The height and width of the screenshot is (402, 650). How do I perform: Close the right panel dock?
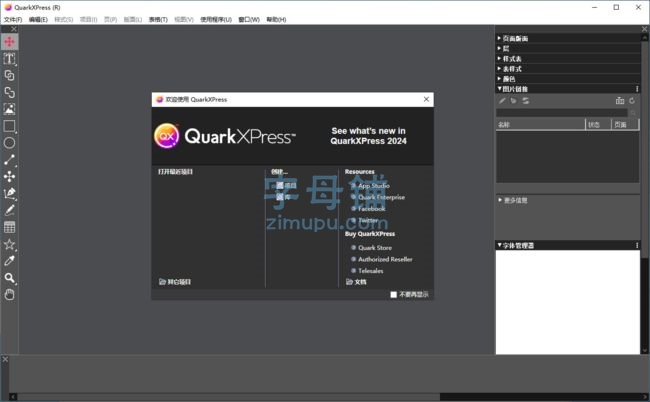(645, 29)
